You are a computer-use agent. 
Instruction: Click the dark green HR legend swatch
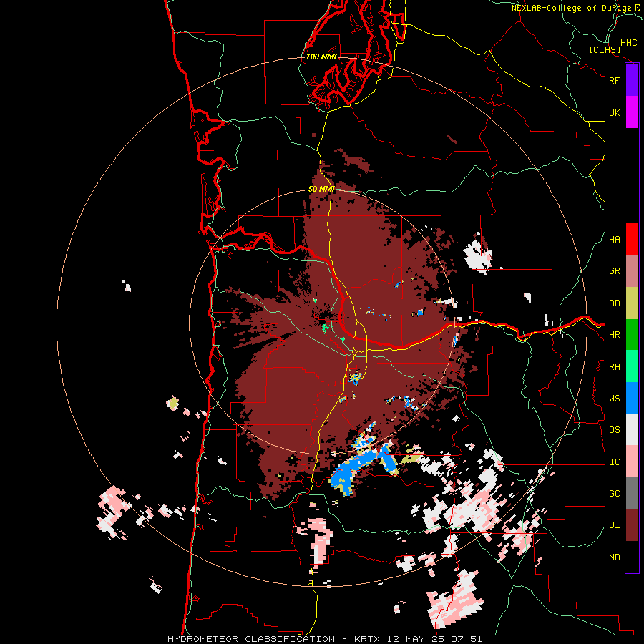632,335
